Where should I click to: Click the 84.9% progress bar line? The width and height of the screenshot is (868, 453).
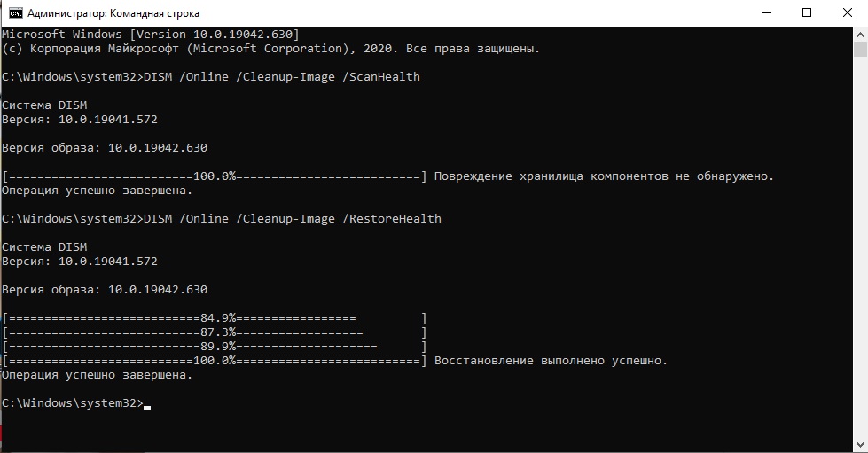click(215, 318)
